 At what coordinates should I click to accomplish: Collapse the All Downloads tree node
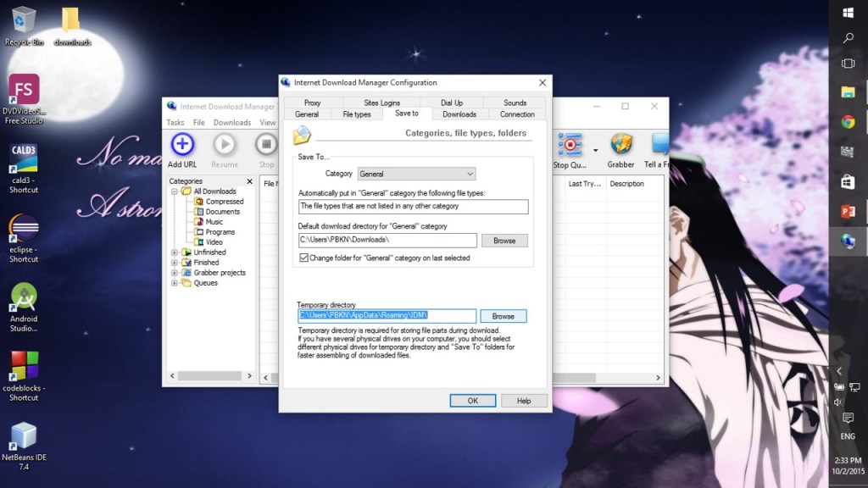(x=175, y=191)
